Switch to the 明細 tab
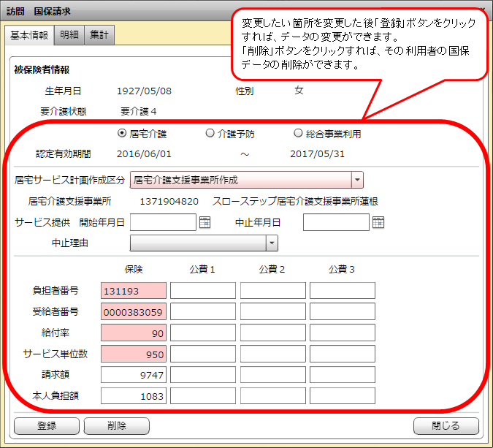493x448 pixels. coord(70,36)
